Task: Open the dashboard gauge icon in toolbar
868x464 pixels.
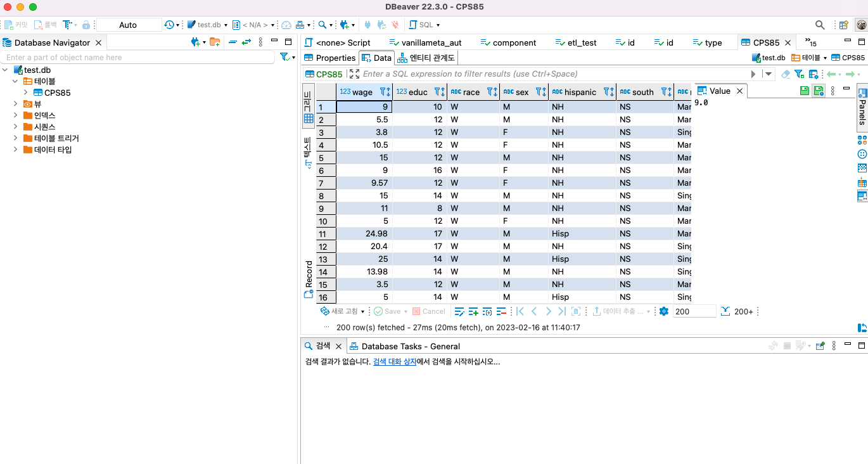Action: pyautogui.click(x=286, y=25)
